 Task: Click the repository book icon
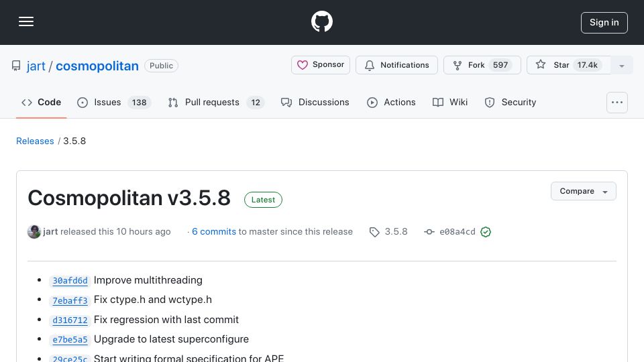click(x=16, y=66)
